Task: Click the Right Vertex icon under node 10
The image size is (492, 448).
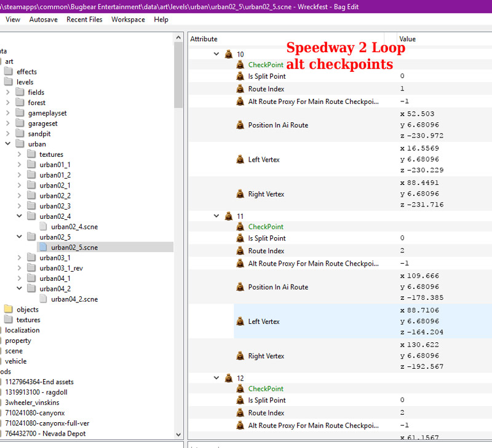Action: (240, 194)
